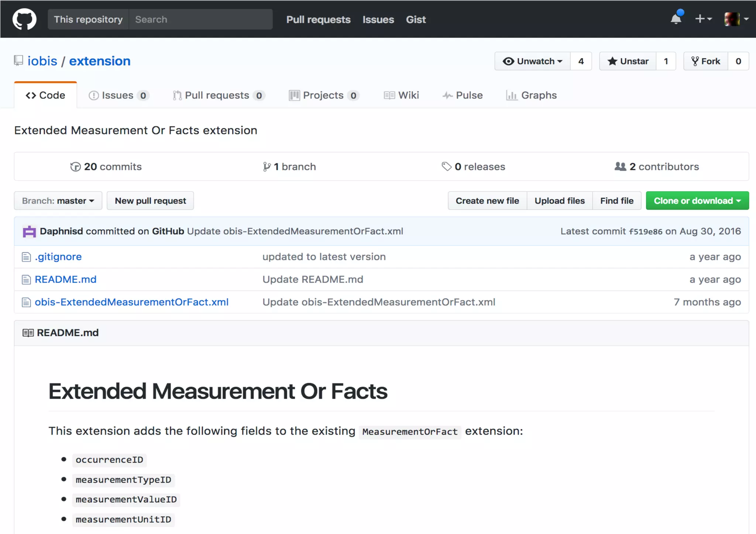This screenshot has height=534, width=756.
Task: Switch to the Wiki tab
Action: [x=401, y=95]
